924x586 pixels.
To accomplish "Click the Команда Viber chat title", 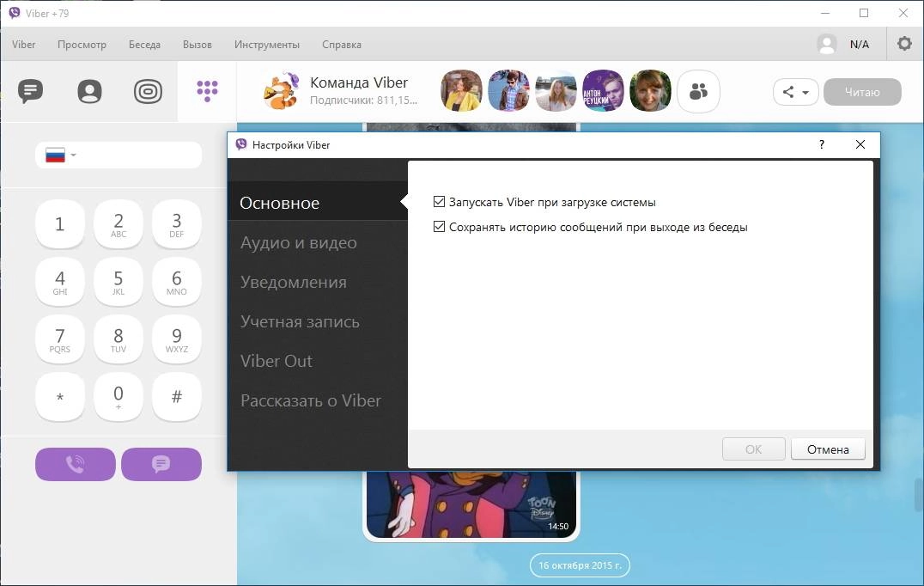I will click(359, 82).
